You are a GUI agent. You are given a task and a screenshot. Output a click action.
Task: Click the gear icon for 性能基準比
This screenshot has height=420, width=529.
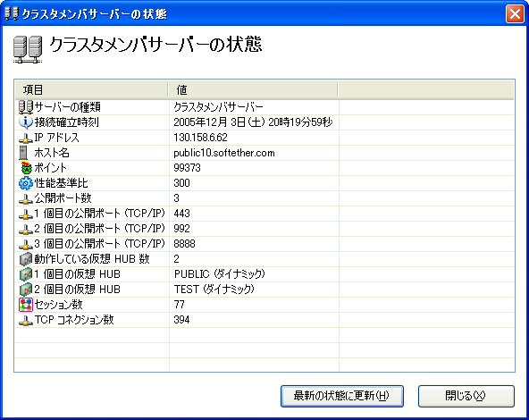[26, 183]
